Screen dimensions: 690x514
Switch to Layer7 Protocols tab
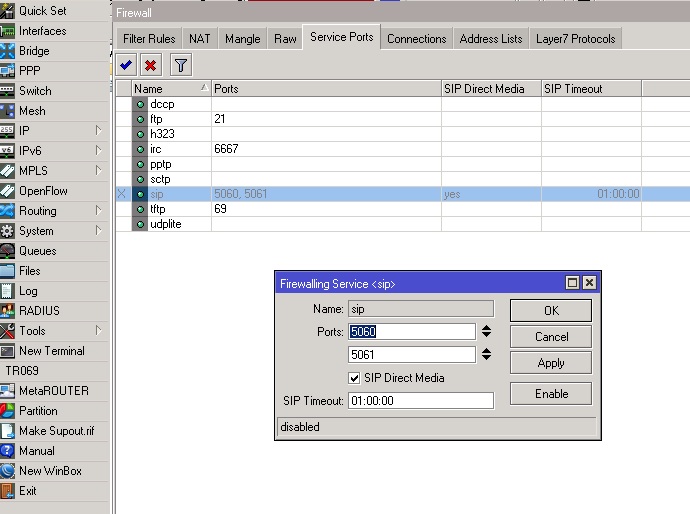point(576,39)
